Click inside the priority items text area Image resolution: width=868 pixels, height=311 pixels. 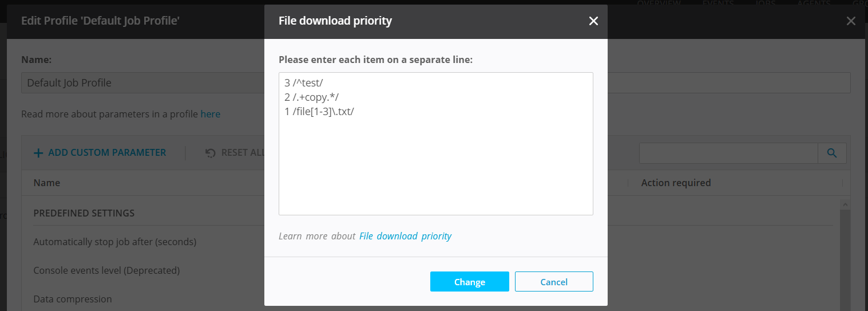[435, 160]
